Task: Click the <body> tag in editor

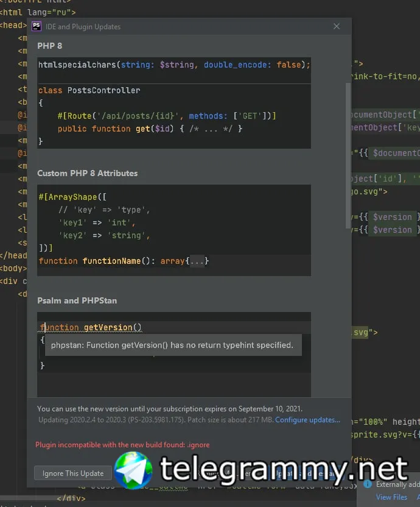Action: [x=13, y=268]
